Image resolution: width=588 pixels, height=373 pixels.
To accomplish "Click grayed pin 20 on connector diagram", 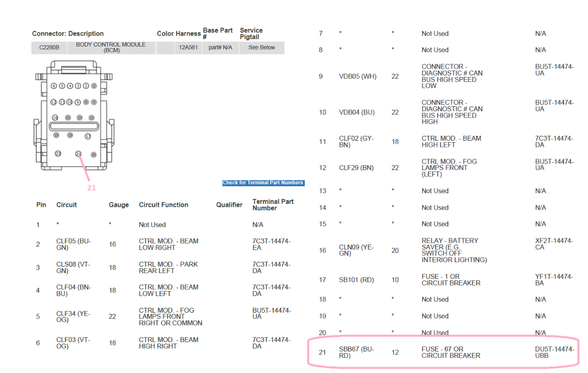I will click(x=94, y=154).
